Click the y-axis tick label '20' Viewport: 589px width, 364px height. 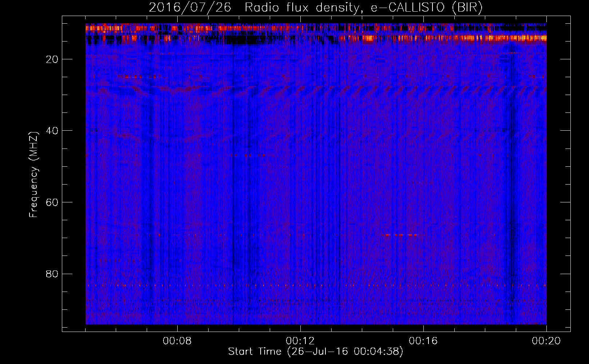pyautogui.click(x=52, y=59)
